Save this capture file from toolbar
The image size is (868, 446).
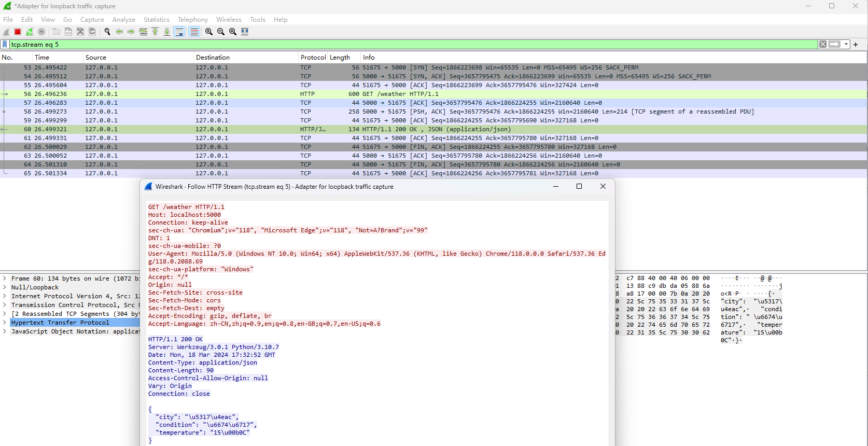68,32
